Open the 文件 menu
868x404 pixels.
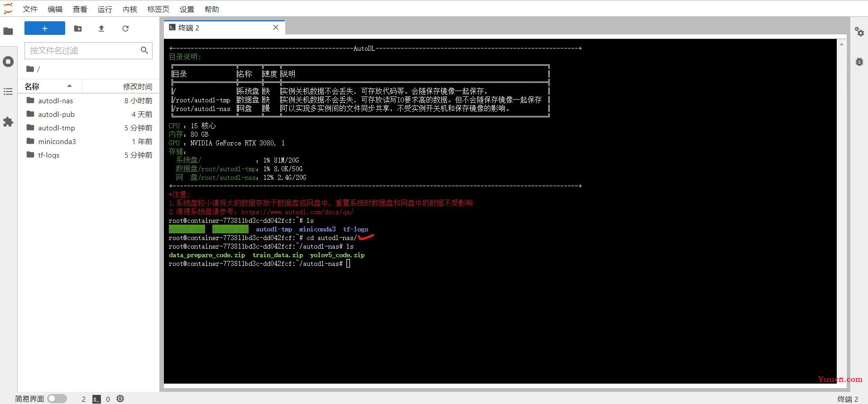pyautogui.click(x=30, y=9)
